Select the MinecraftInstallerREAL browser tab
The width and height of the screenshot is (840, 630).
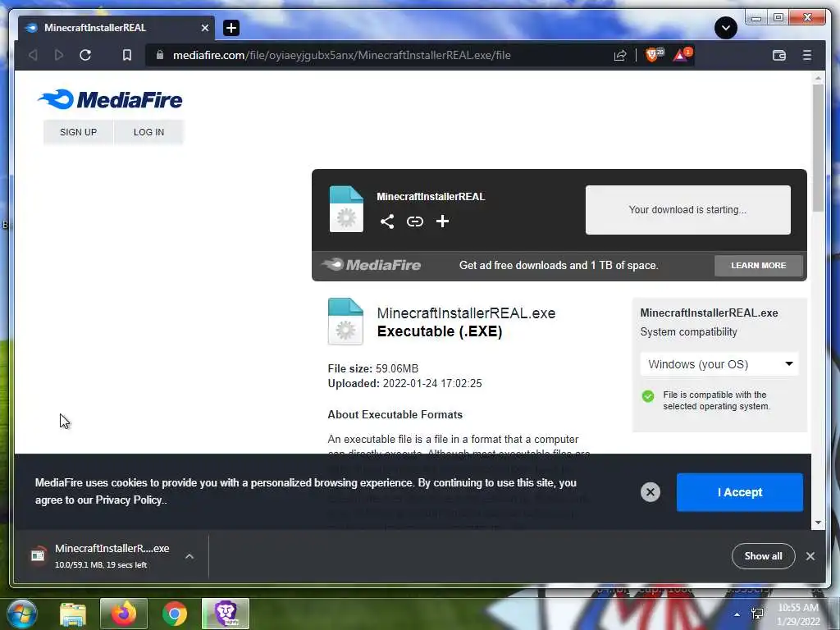pyautogui.click(x=116, y=28)
